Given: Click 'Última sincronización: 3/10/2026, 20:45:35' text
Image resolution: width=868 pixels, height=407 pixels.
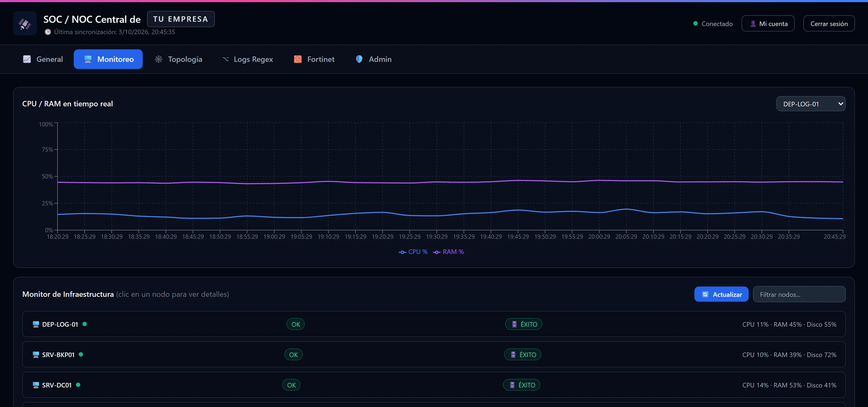Looking at the screenshot, I should tap(115, 32).
